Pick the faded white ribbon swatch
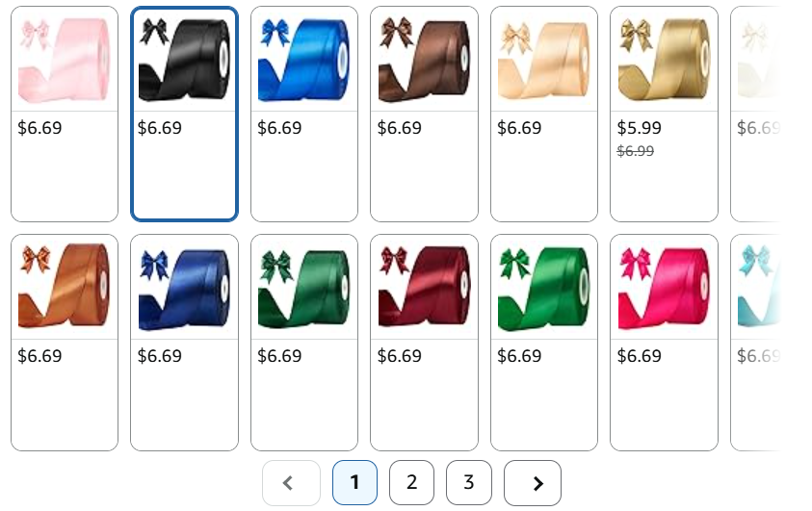812x511 pixels. [756, 114]
